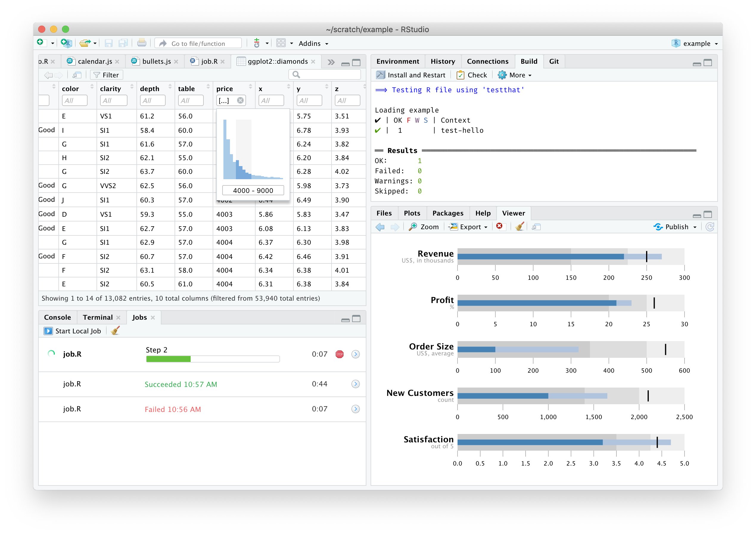Clear the price column filter
The image size is (756, 534).
click(x=240, y=100)
